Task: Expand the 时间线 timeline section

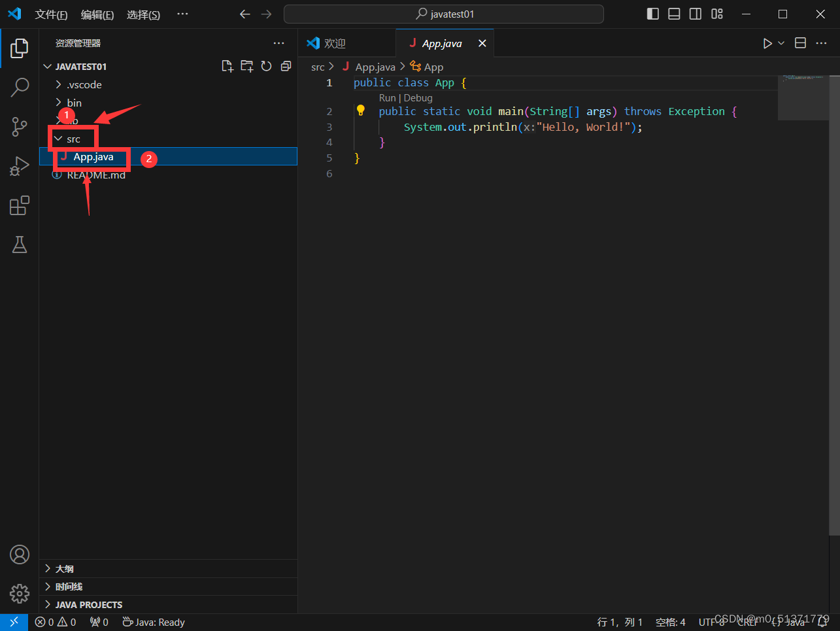Action: coord(168,587)
